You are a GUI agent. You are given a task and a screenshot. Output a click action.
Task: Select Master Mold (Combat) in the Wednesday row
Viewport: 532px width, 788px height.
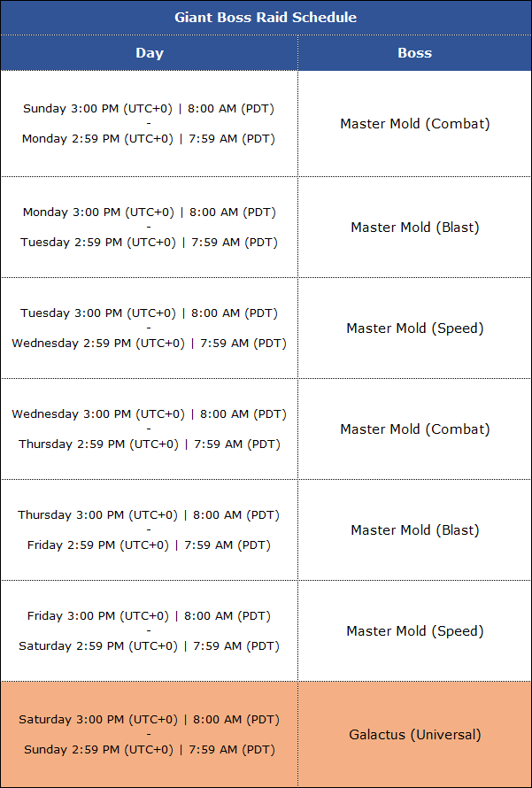(x=414, y=429)
